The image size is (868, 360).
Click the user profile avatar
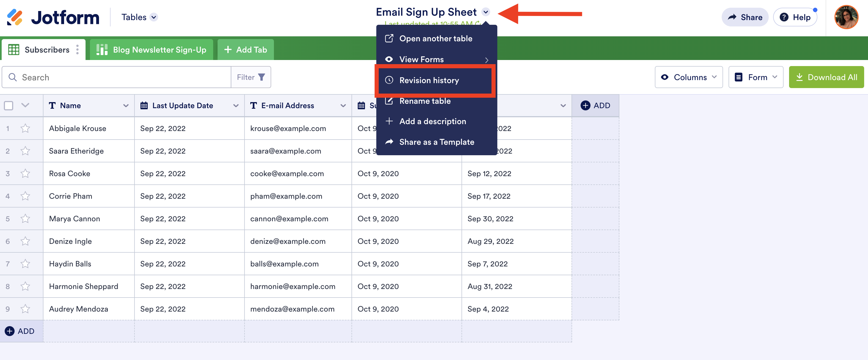coord(846,17)
